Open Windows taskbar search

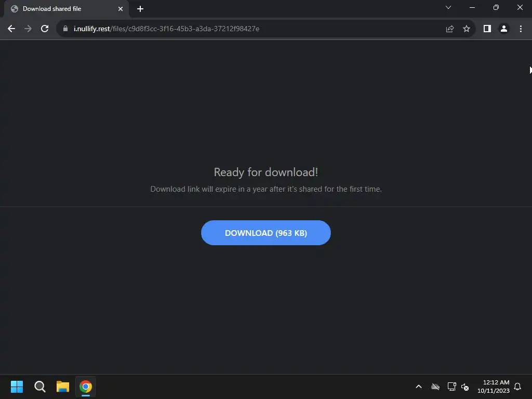pyautogui.click(x=39, y=387)
